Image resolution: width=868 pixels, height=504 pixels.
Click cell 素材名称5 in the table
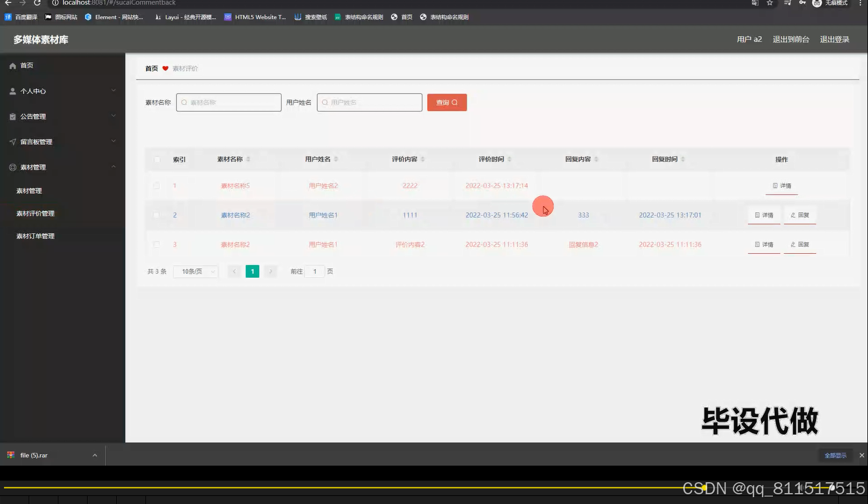(x=235, y=186)
